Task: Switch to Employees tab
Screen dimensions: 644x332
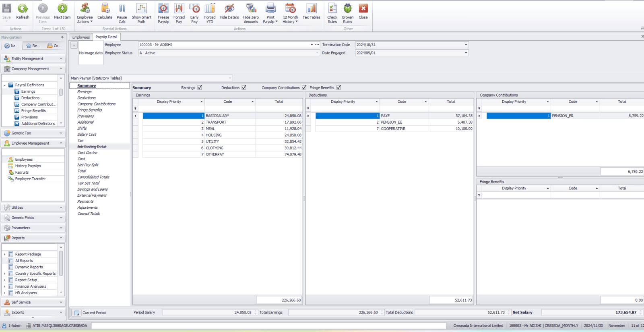Action: point(81,37)
